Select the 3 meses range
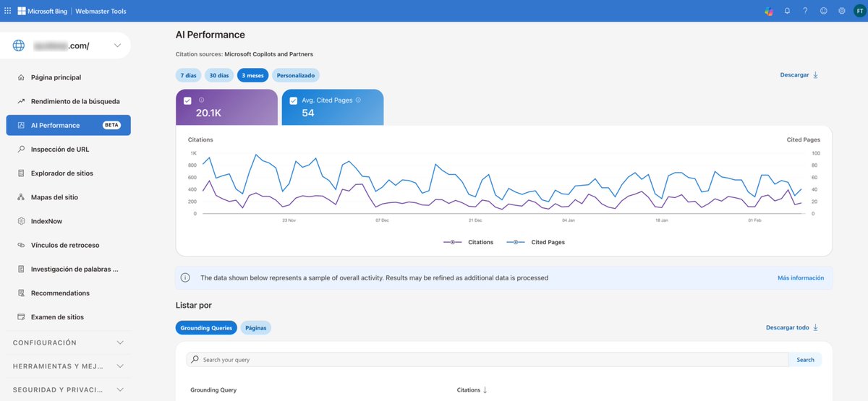Viewport: 868px width, 401px height. (x=252, y=75)
